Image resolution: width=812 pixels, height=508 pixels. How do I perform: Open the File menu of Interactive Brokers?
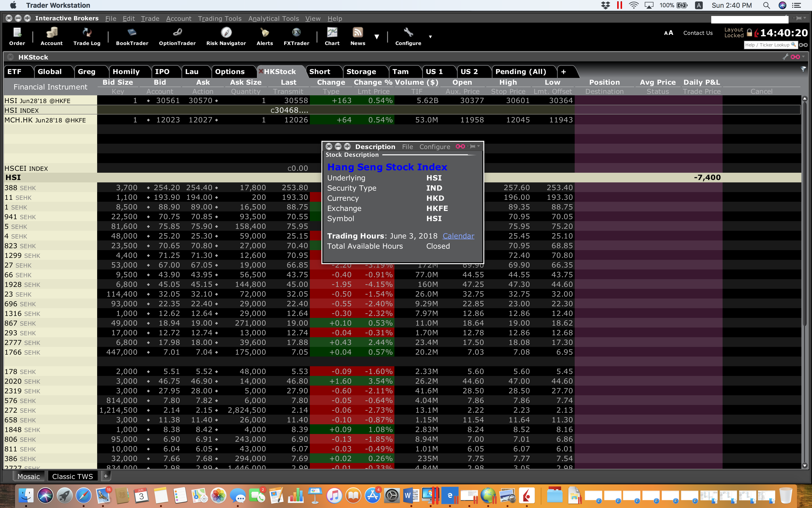[111, 18]
